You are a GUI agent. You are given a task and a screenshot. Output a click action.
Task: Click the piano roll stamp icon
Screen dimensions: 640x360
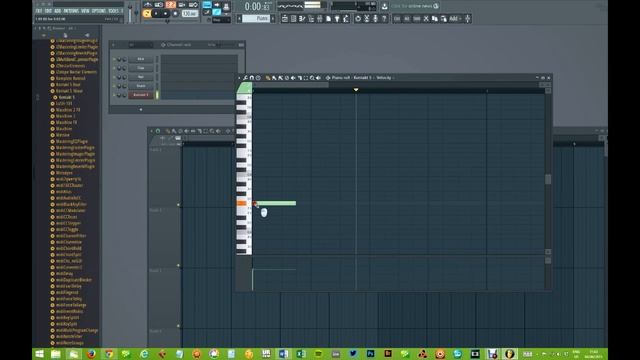pyautogui.click(x=258, y=78)
